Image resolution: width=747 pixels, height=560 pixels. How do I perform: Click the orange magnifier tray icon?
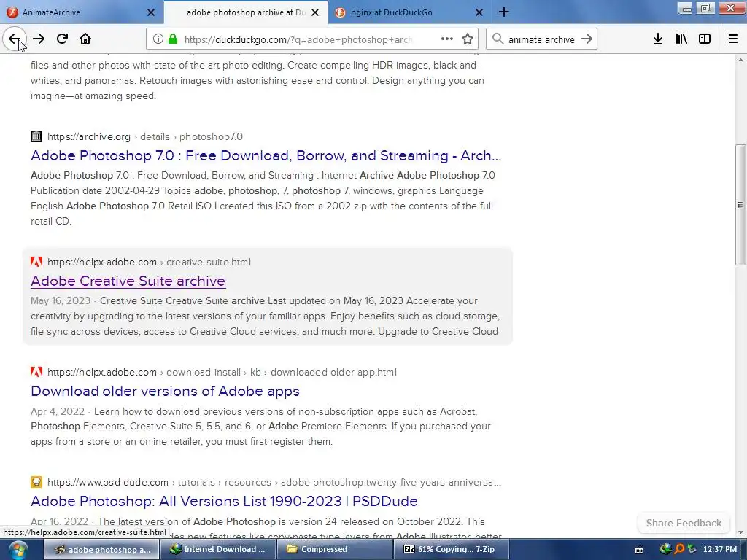(679, 549)
